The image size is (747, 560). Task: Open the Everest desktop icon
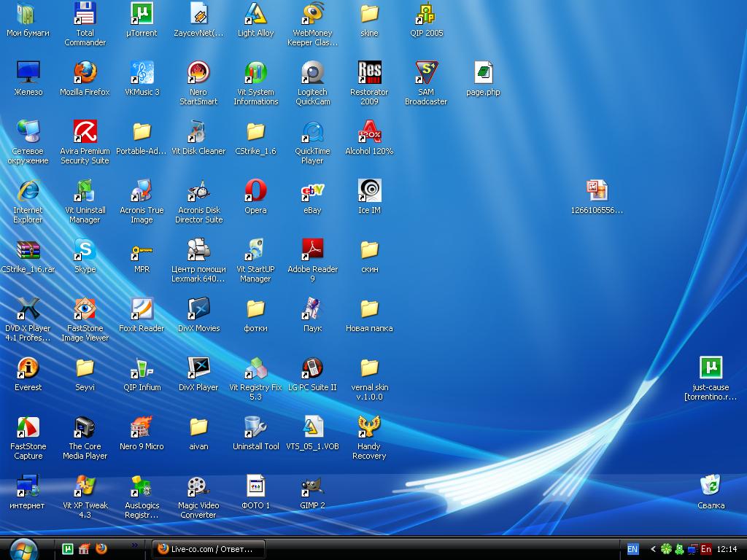(x=28, y=368)
